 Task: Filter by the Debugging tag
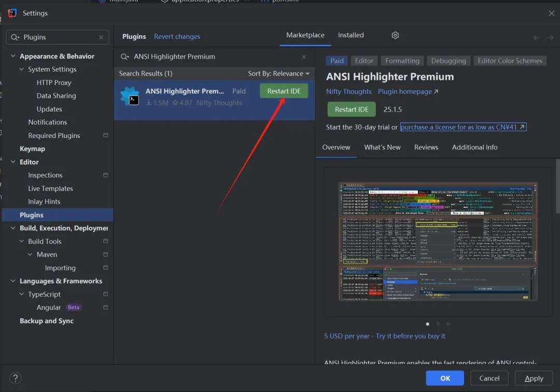(x=449, y=61)
